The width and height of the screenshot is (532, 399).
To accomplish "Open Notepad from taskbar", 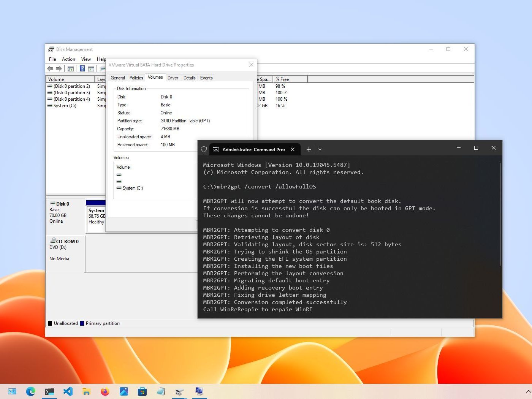I will (161, 391).
